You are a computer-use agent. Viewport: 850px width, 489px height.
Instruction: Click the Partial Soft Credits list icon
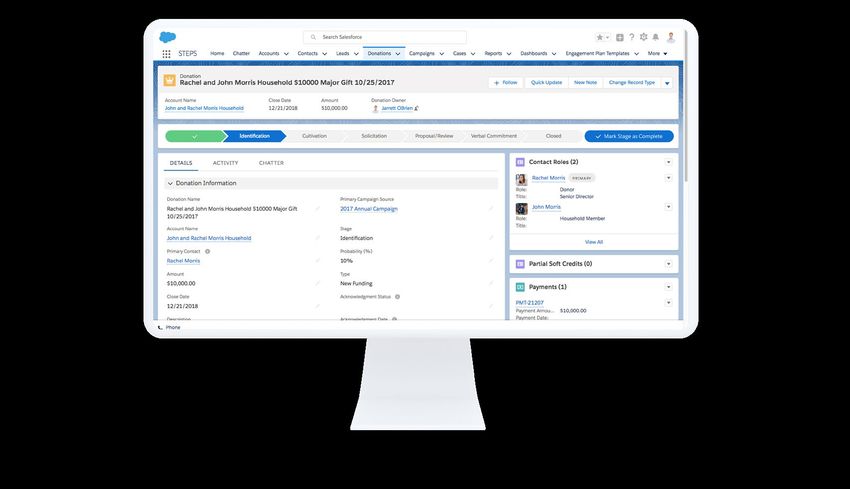pyautogui.click(x=520, y=264)
